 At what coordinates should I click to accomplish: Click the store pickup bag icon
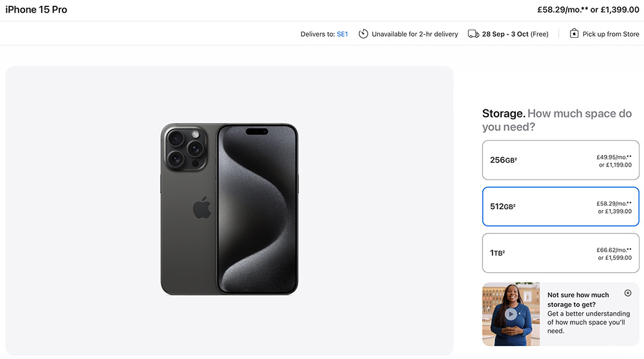[x=574, y=33]
